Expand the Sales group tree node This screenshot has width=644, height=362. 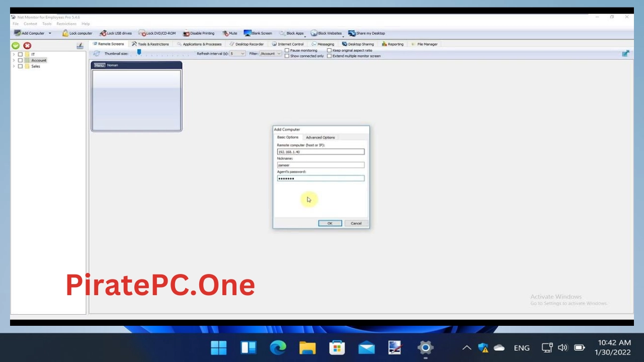pos(14,66)
